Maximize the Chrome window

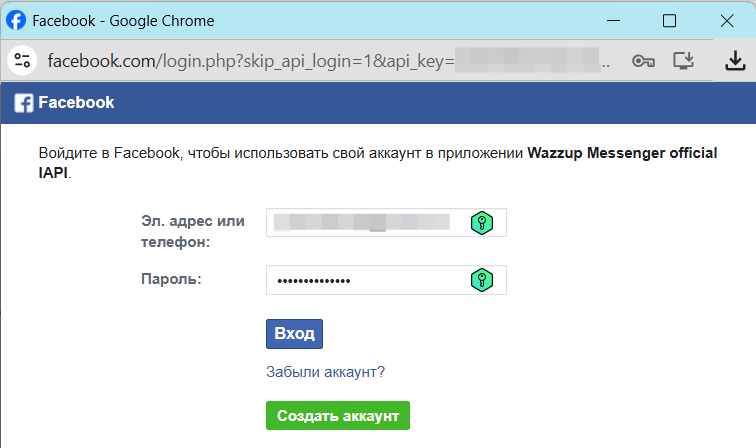669,21
